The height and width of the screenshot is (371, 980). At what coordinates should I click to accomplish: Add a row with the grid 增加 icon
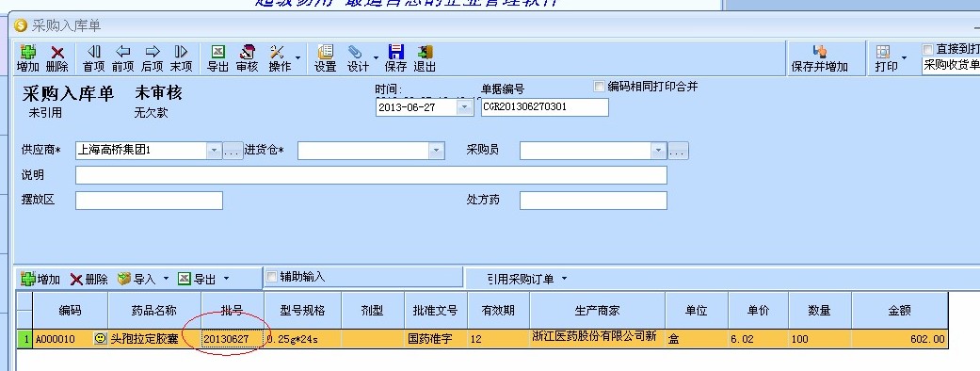click(28, 279)
